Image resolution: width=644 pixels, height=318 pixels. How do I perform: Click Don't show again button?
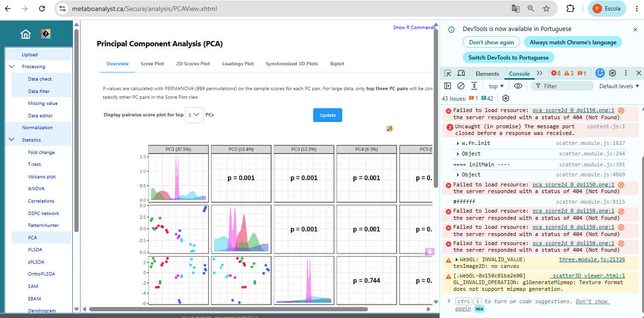coord(491,42)
